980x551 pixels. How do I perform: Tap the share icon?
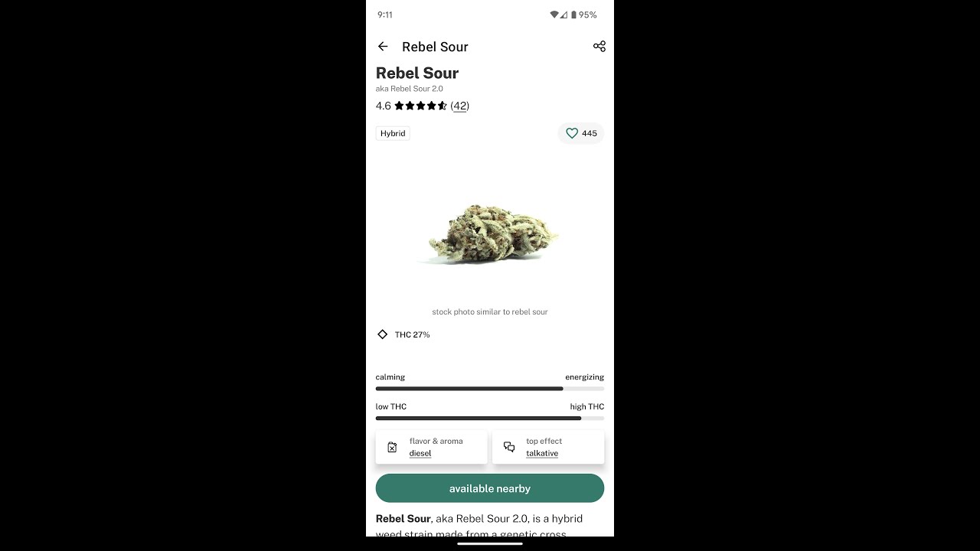(x=599, y=47)
